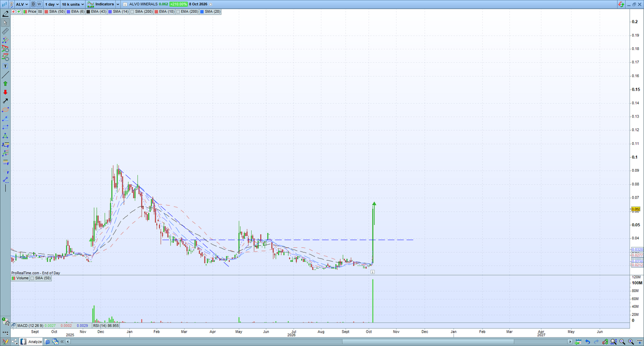This screenshot has width=644, height=346.
Task: Zoom in the chart
Action: 631,342
